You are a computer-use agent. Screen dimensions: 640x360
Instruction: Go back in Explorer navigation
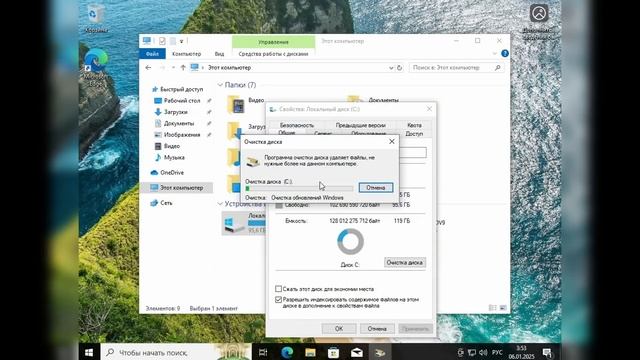pos(148,68)
